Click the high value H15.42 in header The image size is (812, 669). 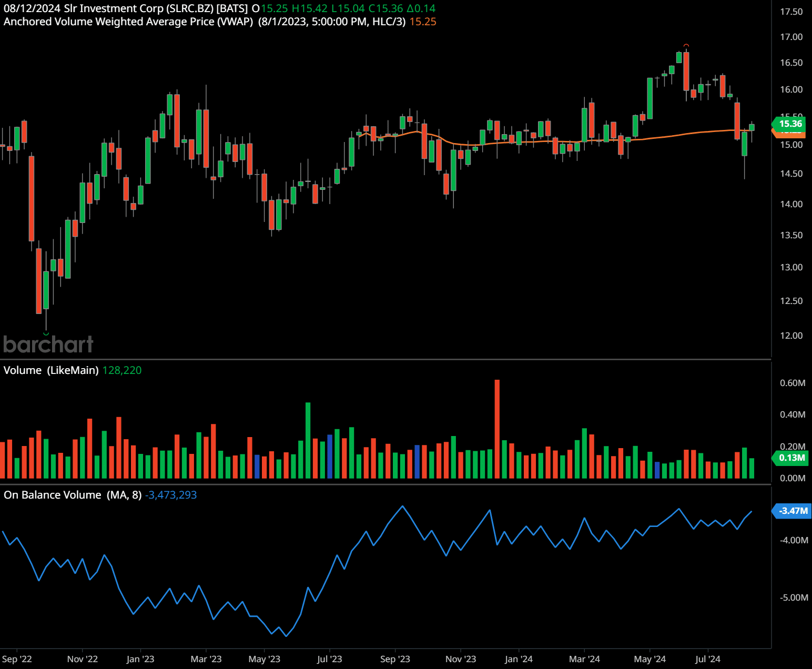coord(310,8)
